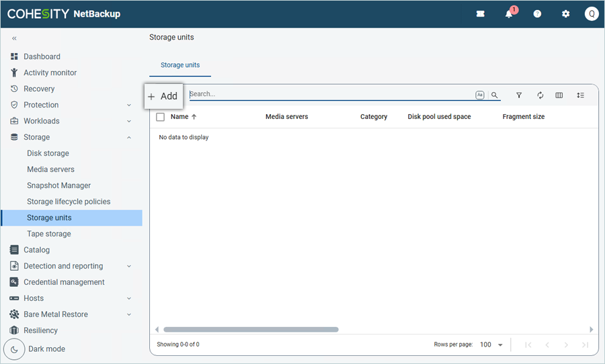Sort by the Name column header
Screen dimensions: 605x364
(x=179, y=117)
